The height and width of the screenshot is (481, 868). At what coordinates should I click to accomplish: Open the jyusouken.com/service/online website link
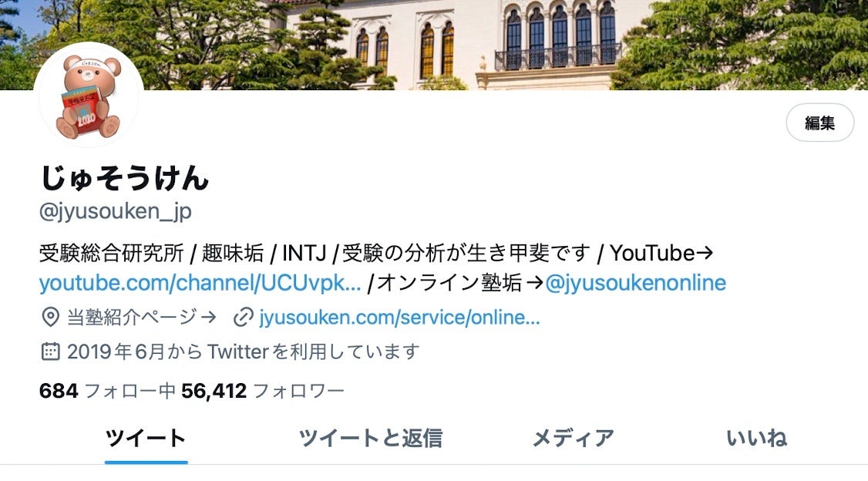(399, 317)
